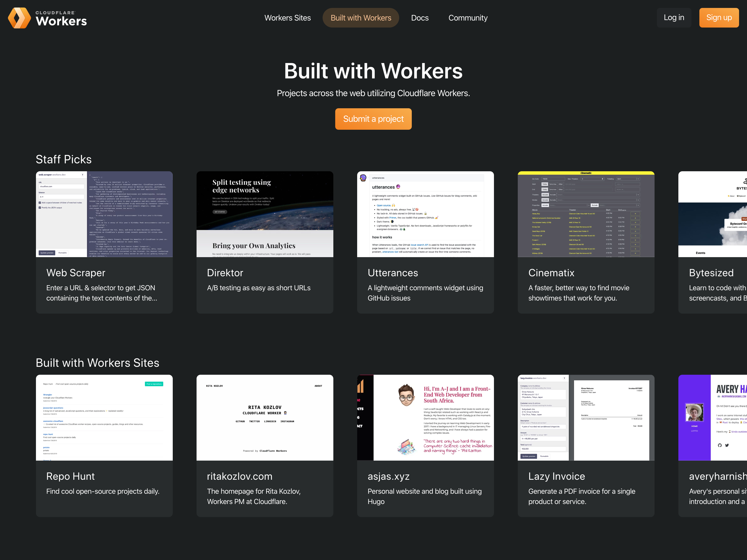Open the Docs nav link

point(420,18)
